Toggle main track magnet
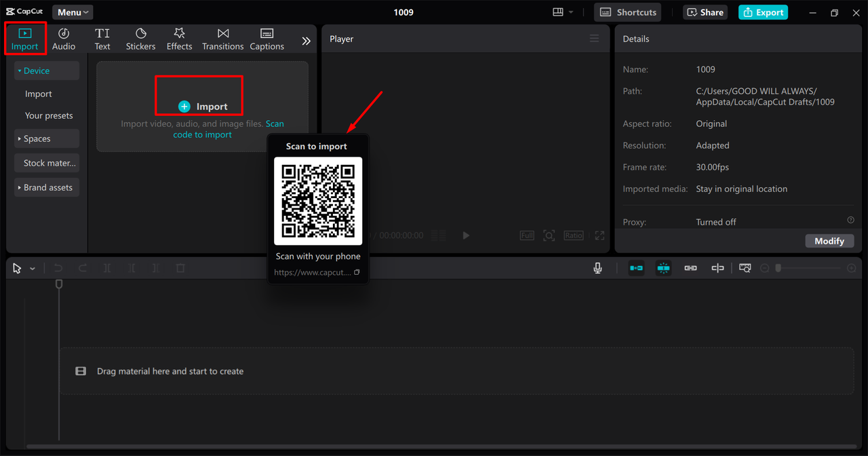The width and height of the screenshot is (868, 456). [636, 269]
